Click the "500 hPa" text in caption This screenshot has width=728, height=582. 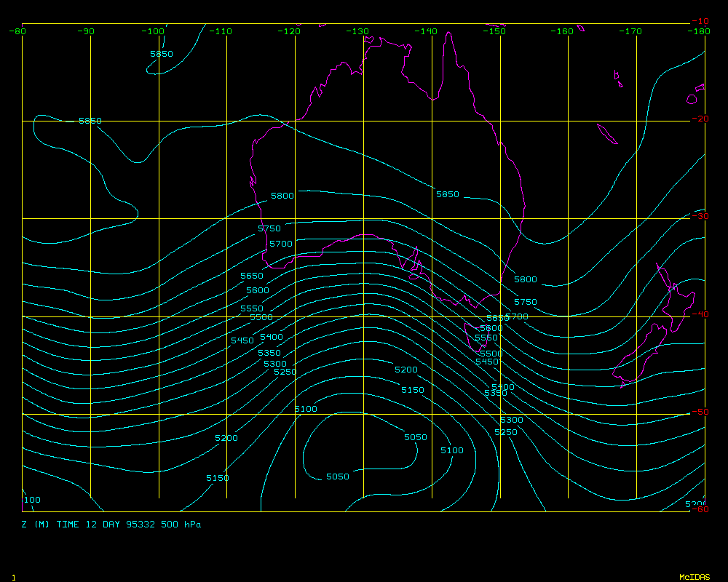pyautogui.click(x=180, y=525)
